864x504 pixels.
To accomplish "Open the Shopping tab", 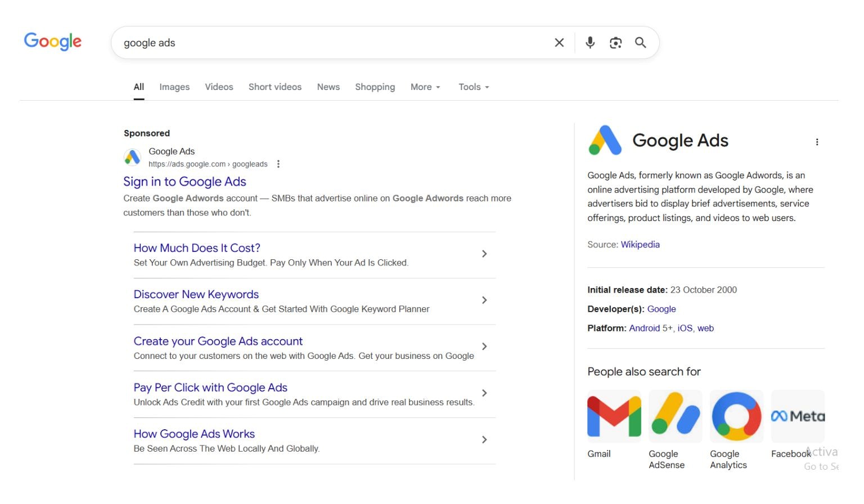I will point(375,87).
